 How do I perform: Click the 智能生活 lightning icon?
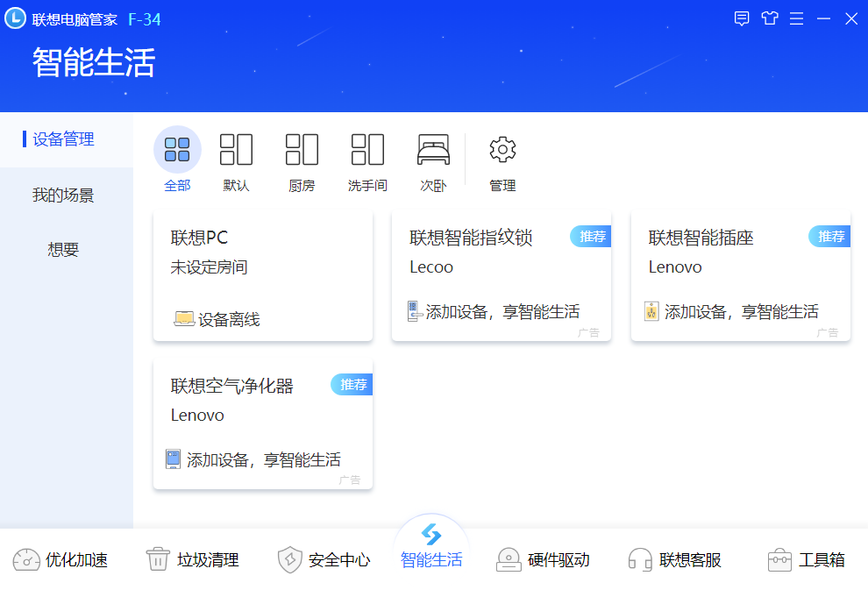click(x=431, y=534)
